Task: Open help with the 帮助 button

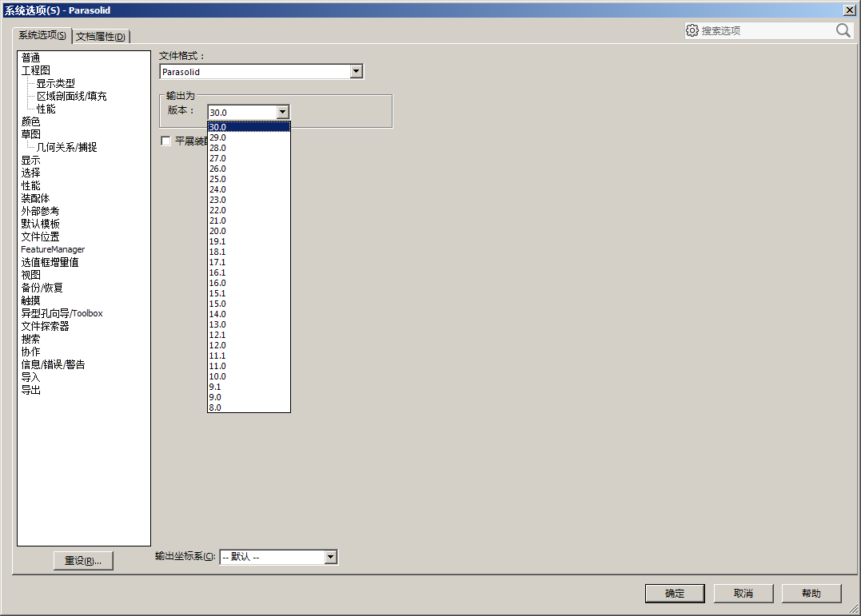Action: (x=811, y=594)
